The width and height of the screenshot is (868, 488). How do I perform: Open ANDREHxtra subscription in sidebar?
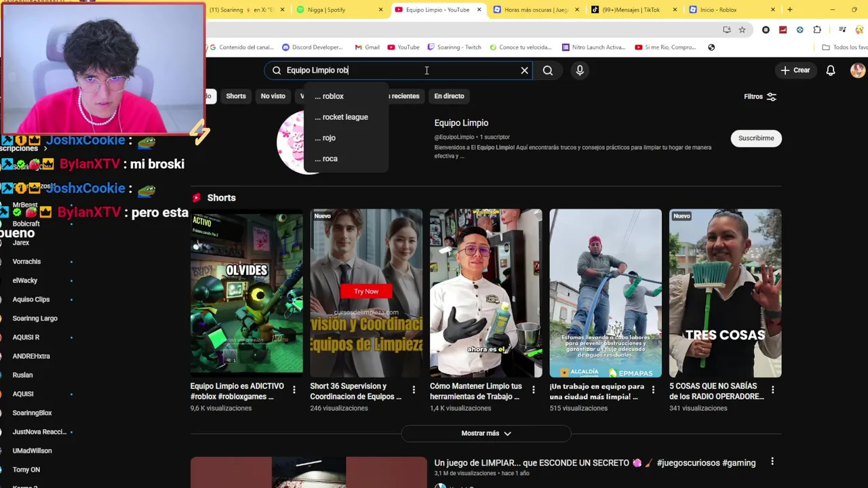(31, 357)
